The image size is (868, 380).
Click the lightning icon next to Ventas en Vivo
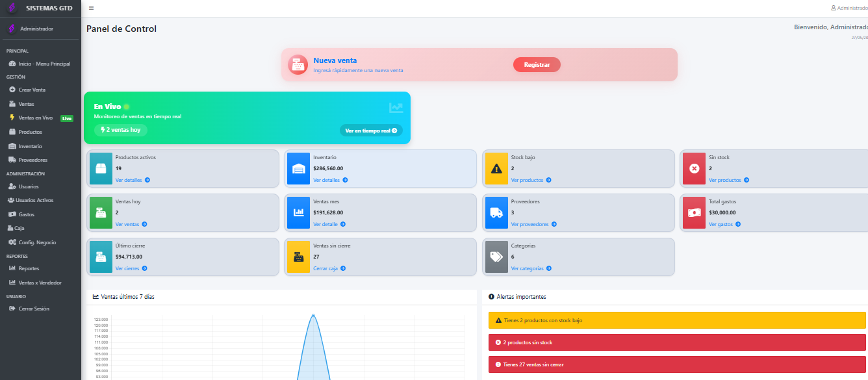click(x=11, y=118)
